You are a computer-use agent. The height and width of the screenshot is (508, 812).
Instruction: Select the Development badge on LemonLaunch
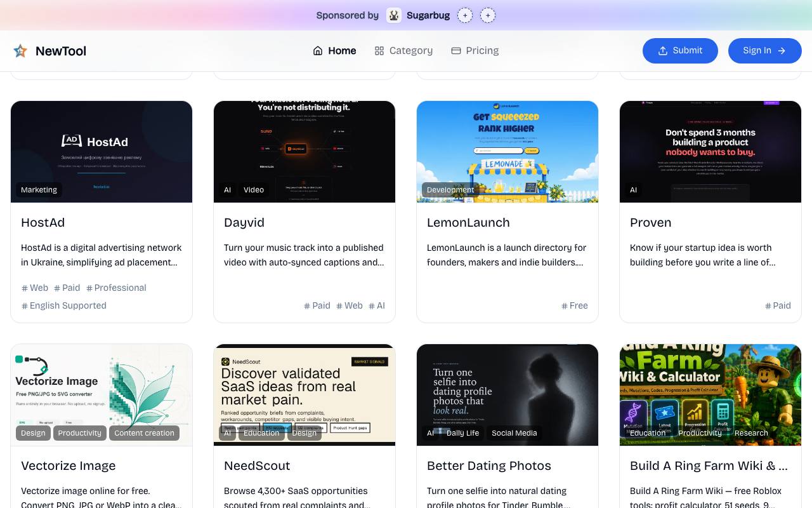point(450,190)
